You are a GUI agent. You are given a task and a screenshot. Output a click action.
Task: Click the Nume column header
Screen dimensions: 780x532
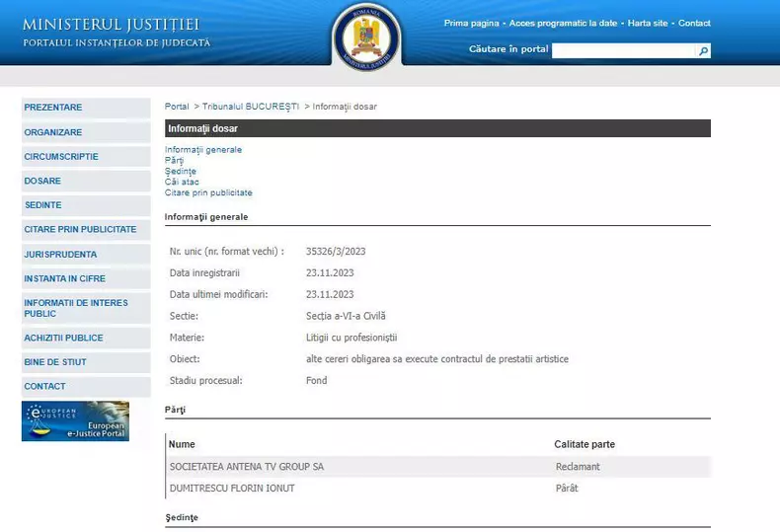tap(182, 444)
